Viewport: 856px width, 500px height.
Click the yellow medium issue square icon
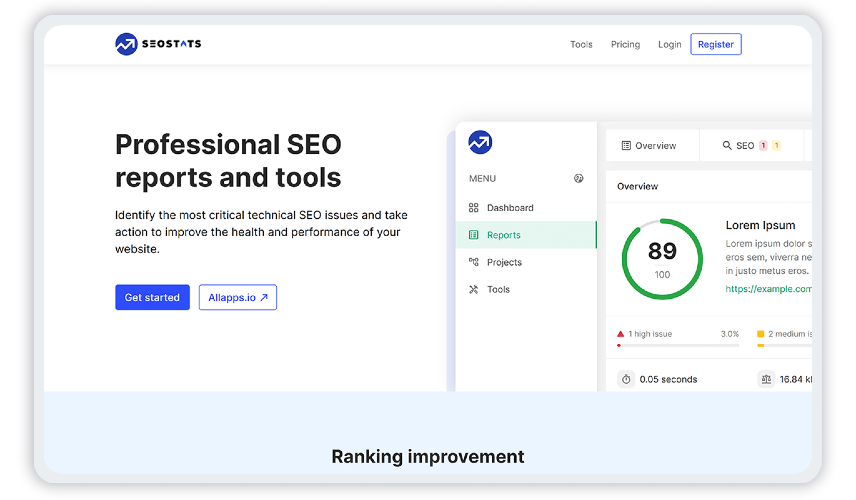pyautogui.click(x=760, y=334)
